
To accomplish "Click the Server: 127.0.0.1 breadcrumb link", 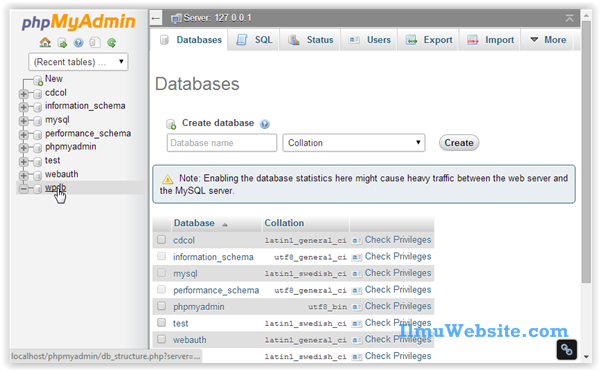I will pos(217,18).
